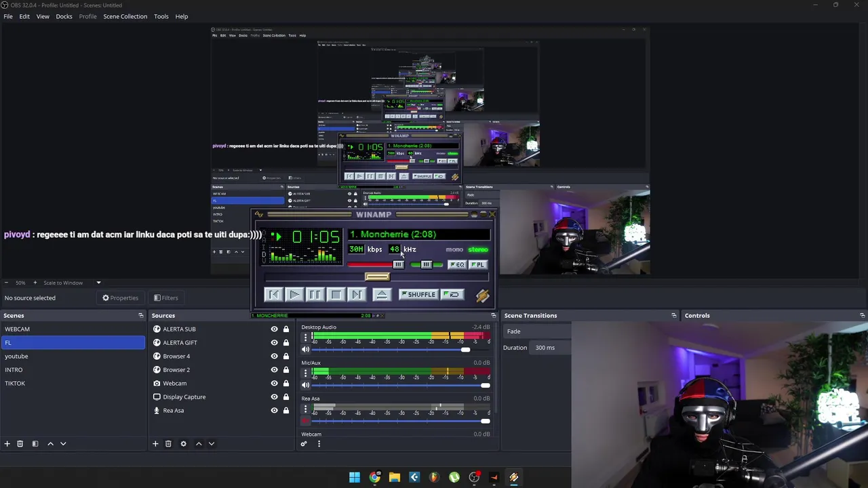Zoom out the preview with minus icon
Viewport: 868px width, 488px height.
click(6, 283)
